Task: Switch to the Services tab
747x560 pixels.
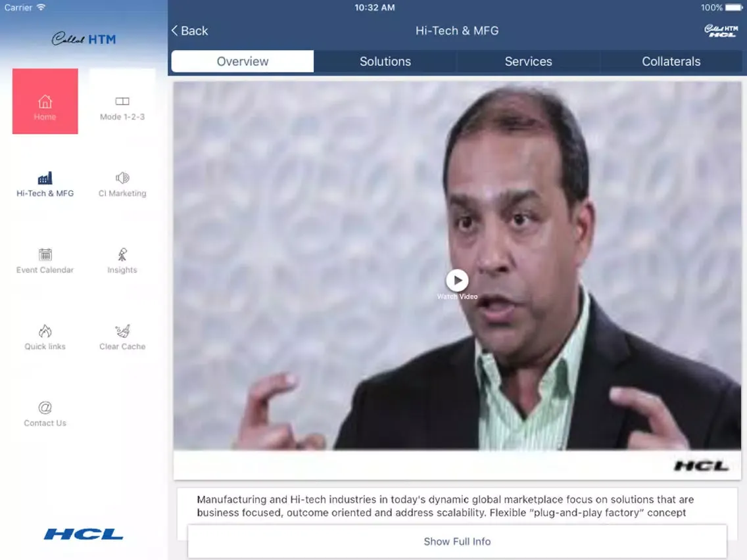Action: click(528, 62)
